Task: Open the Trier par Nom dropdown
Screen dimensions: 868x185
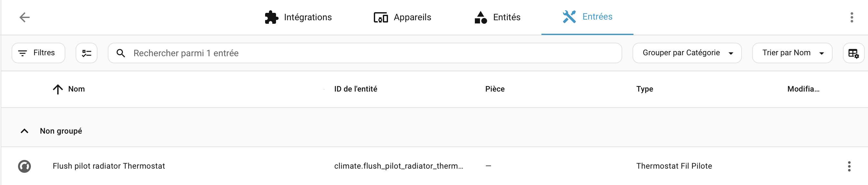Action: pyautogui.click(x=792, y=53)
